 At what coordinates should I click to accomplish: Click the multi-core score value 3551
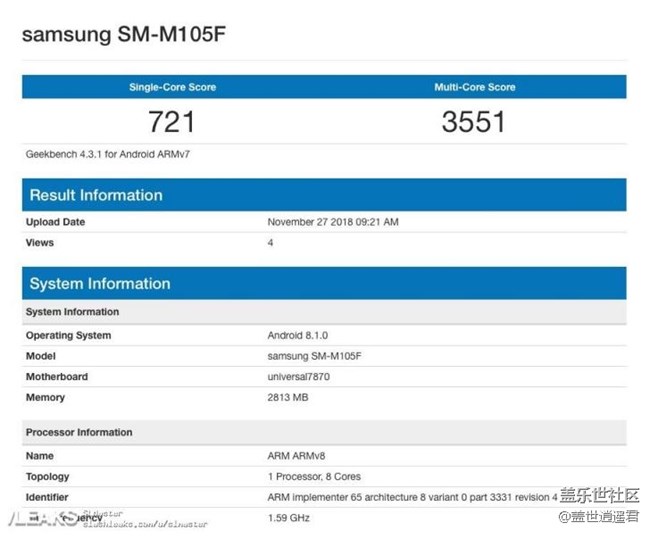[473, 122]
